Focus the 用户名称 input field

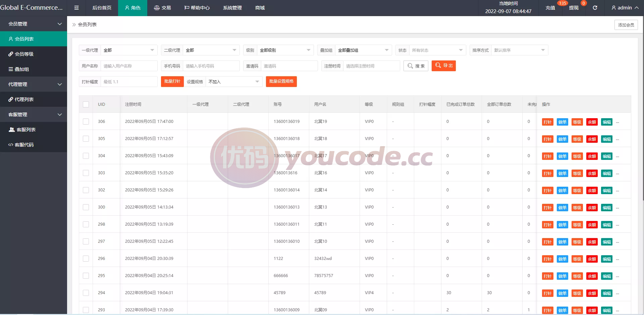129,66
